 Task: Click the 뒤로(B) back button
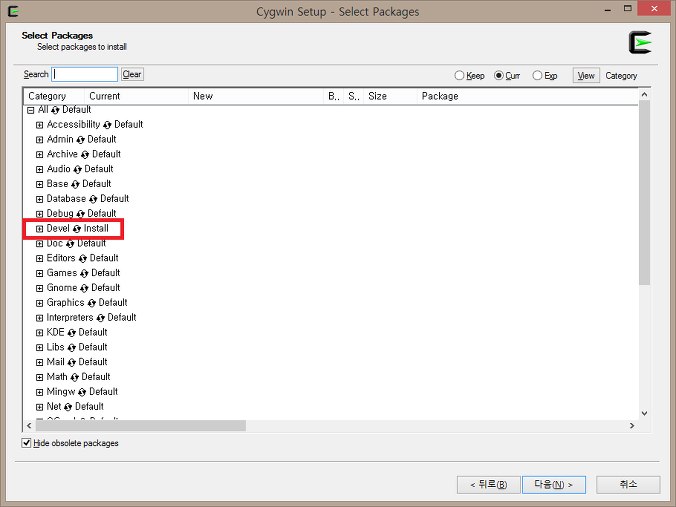coord(489,485)
